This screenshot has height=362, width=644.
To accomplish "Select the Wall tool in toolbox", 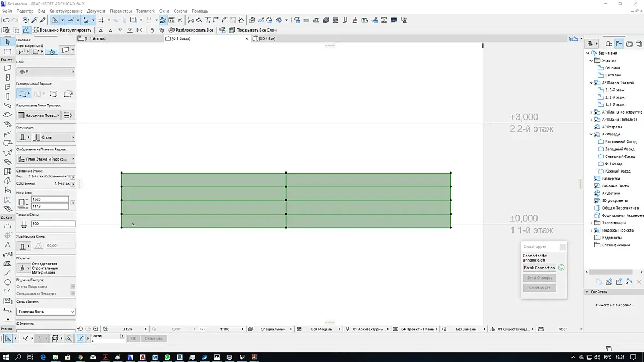I will point(8,68).
